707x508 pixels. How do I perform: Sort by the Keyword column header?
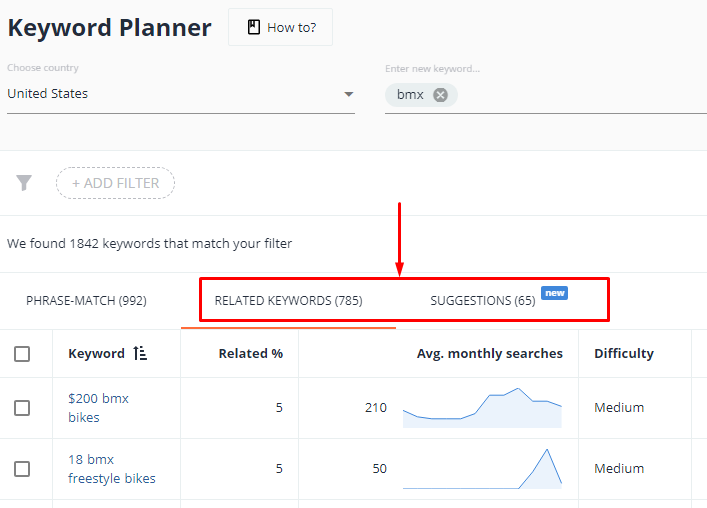96,353
